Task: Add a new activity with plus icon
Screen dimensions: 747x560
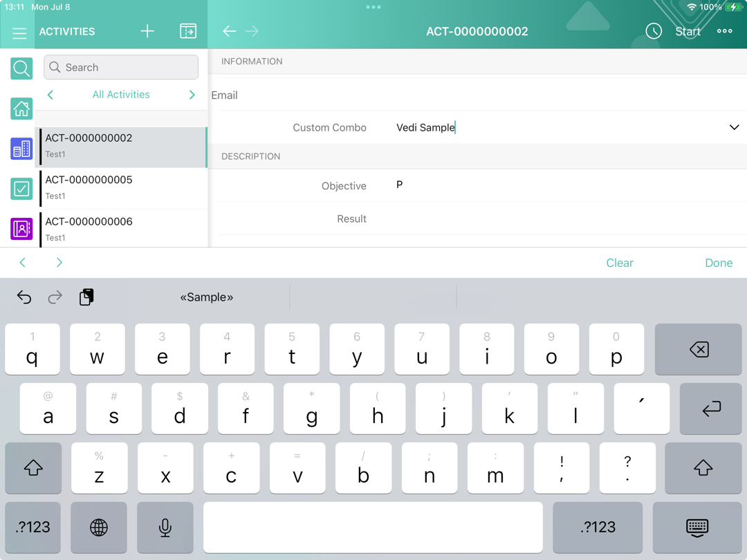Action: (x=147, y=32)
